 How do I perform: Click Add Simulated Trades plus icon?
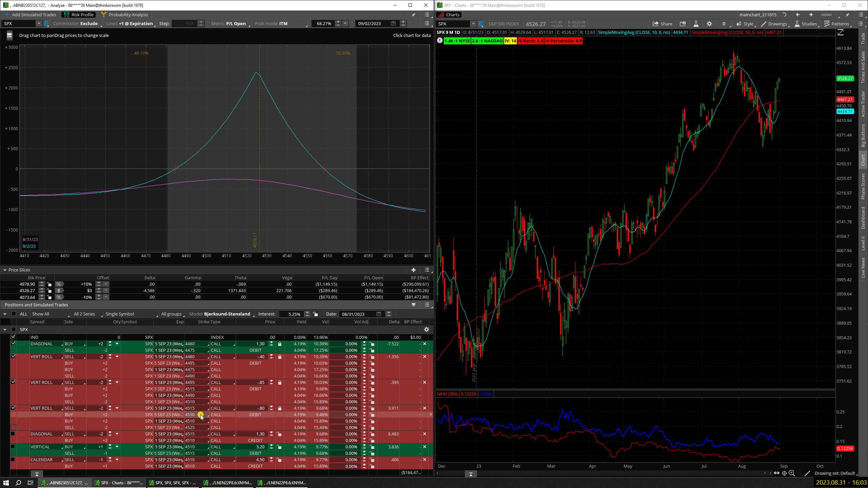coord(7,15)
